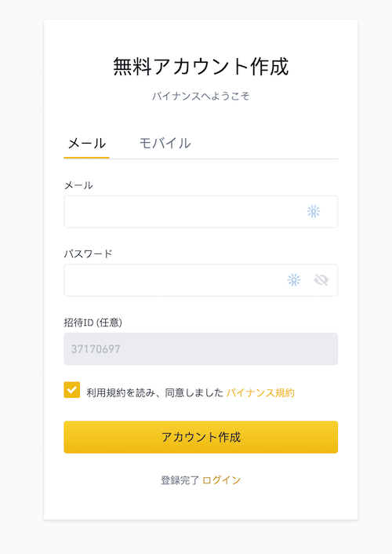Screen dimensions: 392x554
Task: Click the 利用規約を読み、同意しました agreement text
Action: point(155,392)
